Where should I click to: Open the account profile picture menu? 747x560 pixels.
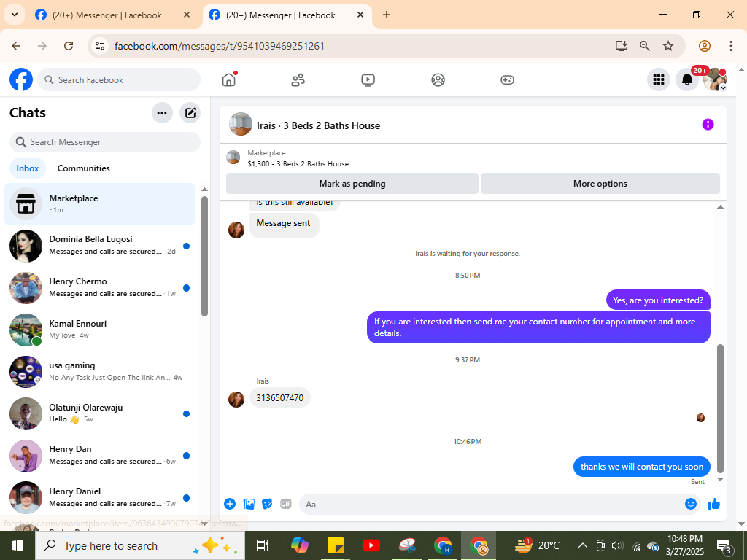(x=715, y=79)
